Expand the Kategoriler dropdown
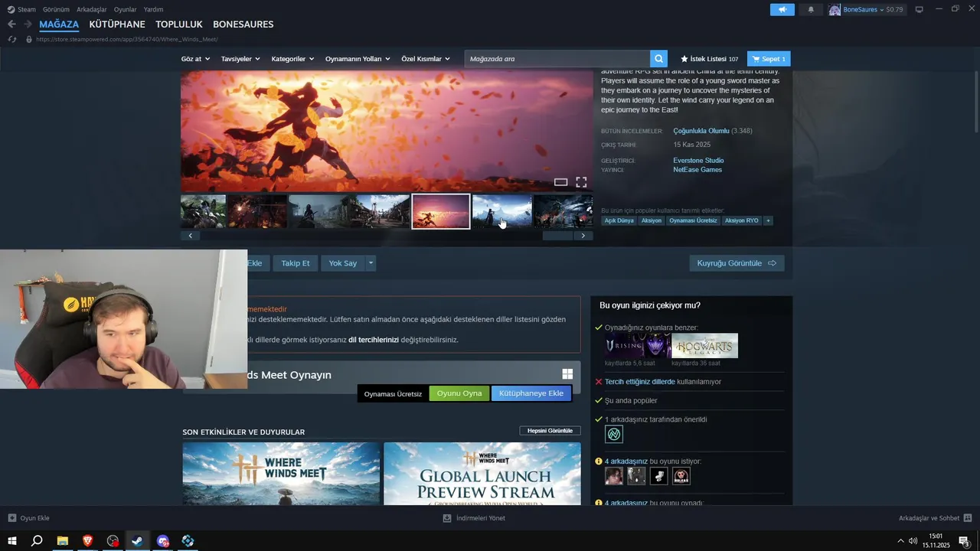 click(x=292, y=59)
